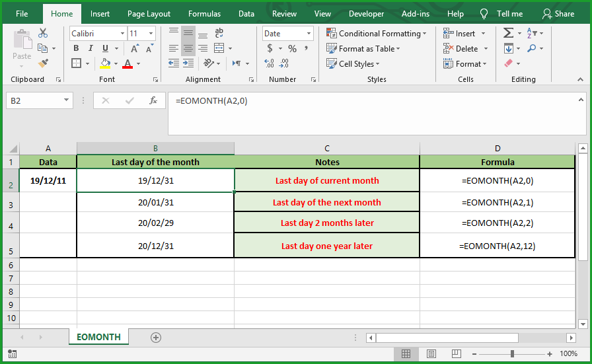Switch to Page Break Preview view
Image resolution: width=592 pixels, height=364 pixels.
click(x=456, y=354)
